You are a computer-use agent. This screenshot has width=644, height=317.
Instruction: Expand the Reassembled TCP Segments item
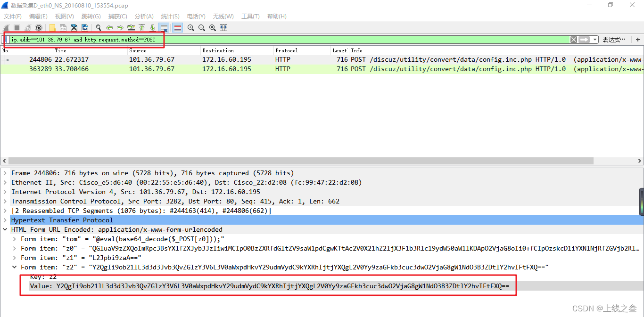[x=5, y=211]
